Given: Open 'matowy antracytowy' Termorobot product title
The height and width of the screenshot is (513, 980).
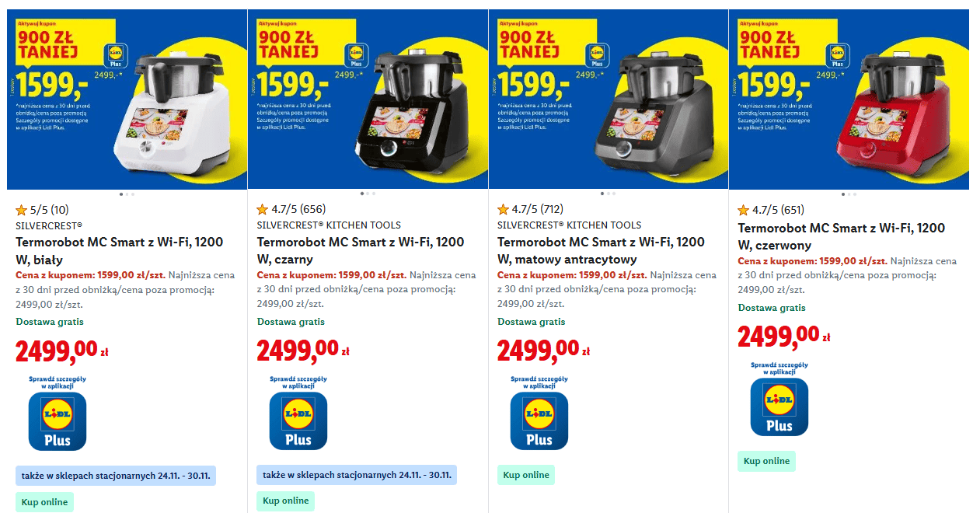Looking at the screenshot, I should tap(601, 250).
